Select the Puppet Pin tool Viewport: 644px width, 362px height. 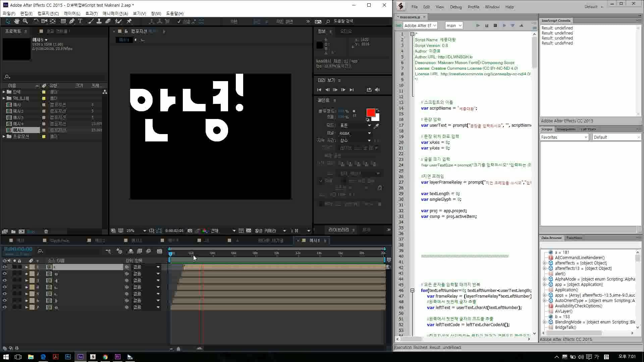[x=129, y=21]
